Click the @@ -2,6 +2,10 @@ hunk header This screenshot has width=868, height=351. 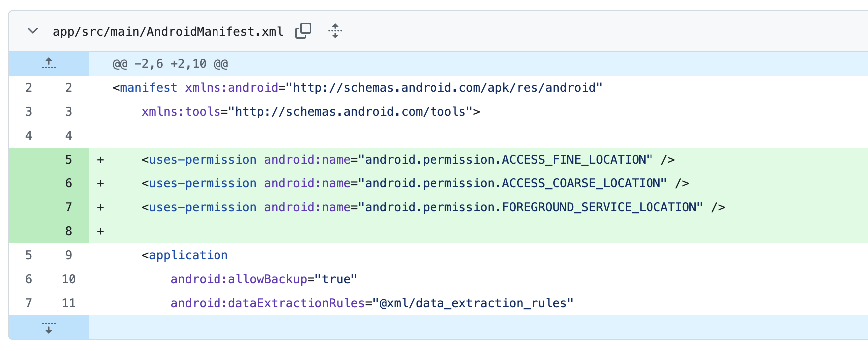click(x=170, y=64)
